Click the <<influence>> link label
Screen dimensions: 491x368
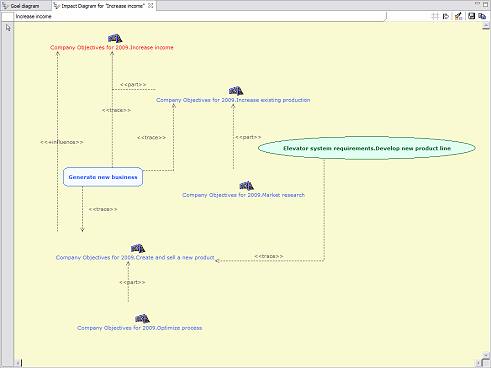62,142
